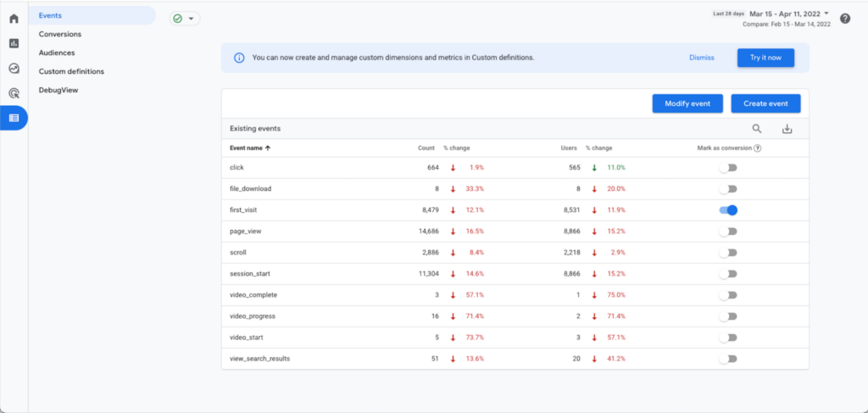Open the Advertising target icon
The width and height of the screenshot is (868, 413).
(14, 93)
